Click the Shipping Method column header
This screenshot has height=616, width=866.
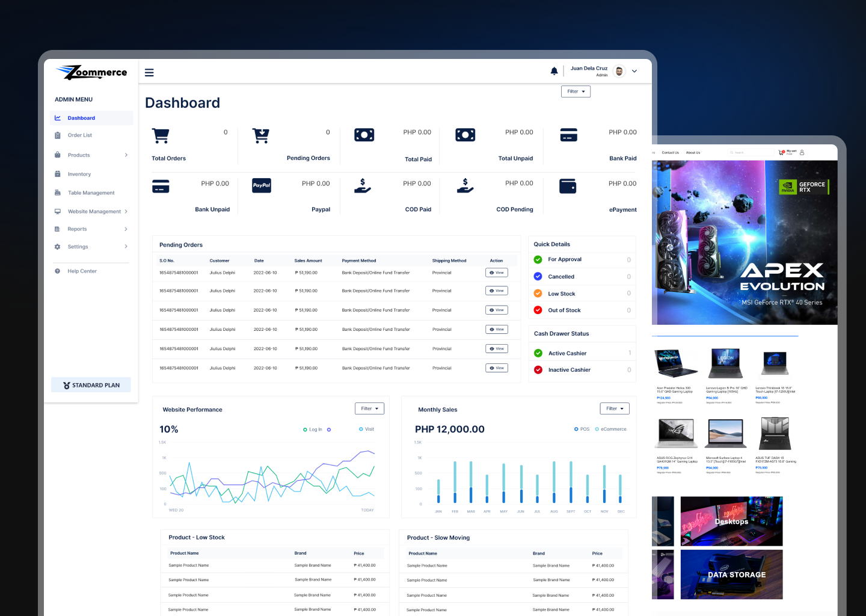click(449, 261)
